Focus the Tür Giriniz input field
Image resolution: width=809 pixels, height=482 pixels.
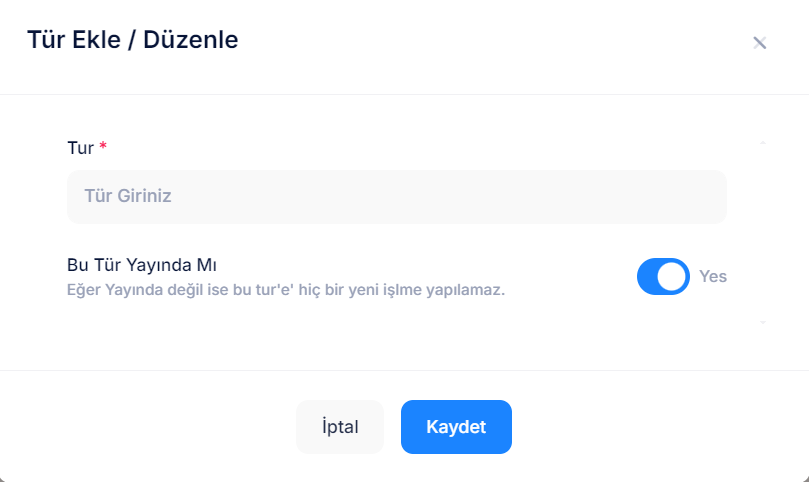coord(396,197)
